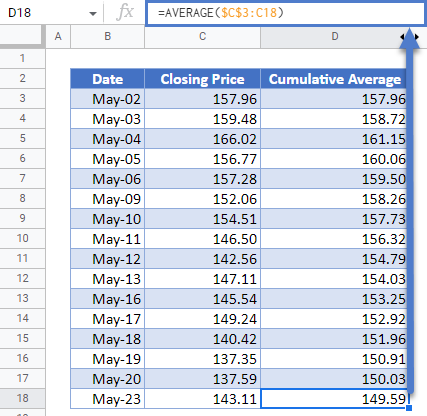Click closing price 157.28

pyautogui.click(x=202, y=179)
